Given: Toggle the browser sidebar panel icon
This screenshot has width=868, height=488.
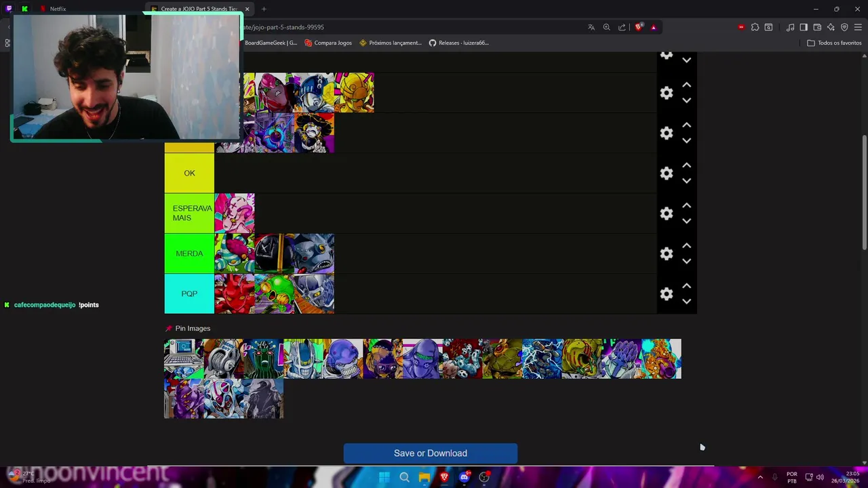Looking at the screenshot, I should (804, 27).
